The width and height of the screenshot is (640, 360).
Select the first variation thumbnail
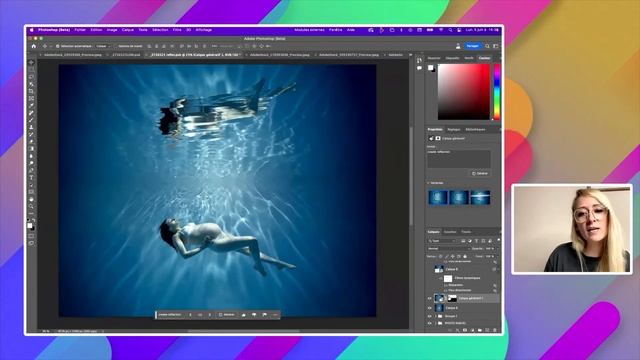point(438,198)
